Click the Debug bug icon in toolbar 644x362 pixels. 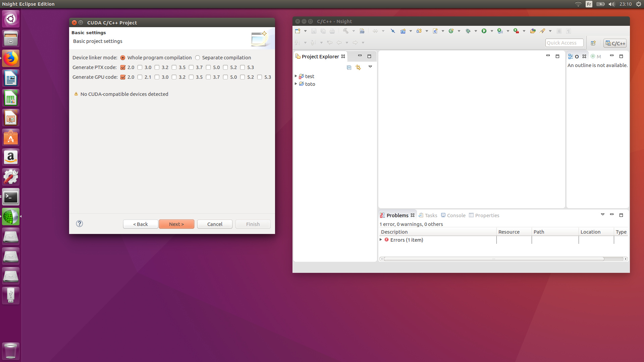(468, 31)
